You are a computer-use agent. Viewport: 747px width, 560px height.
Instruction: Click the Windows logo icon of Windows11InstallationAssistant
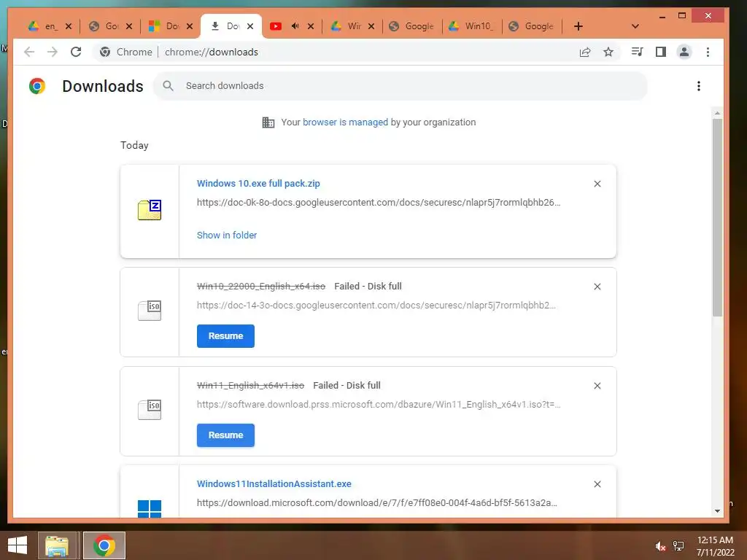tap(150, 508)
